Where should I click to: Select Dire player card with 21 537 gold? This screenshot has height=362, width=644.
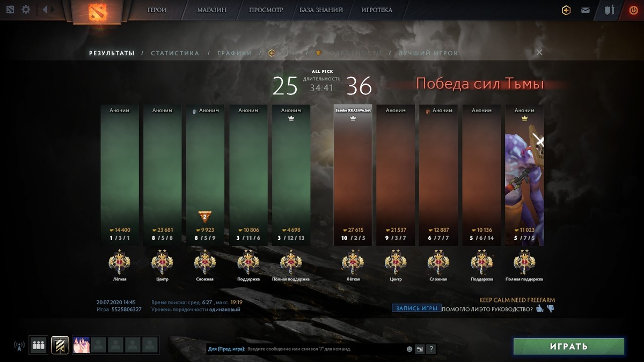pos(396,175)
